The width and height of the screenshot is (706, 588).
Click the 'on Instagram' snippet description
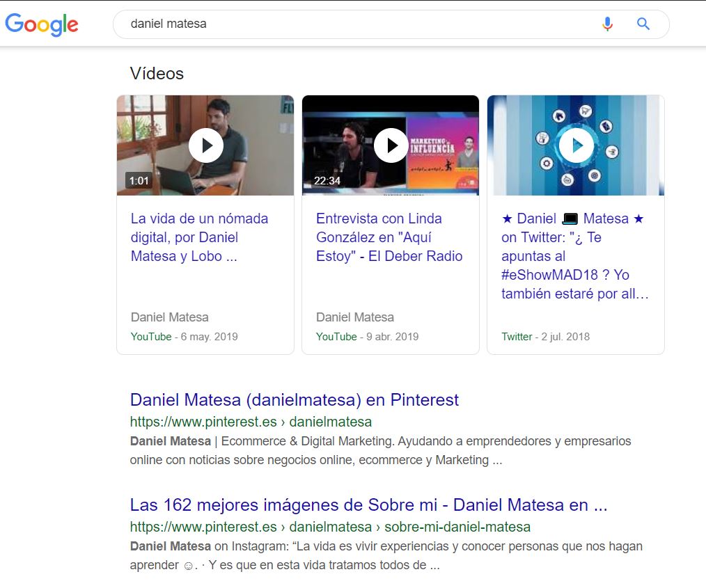click(386, 555)
